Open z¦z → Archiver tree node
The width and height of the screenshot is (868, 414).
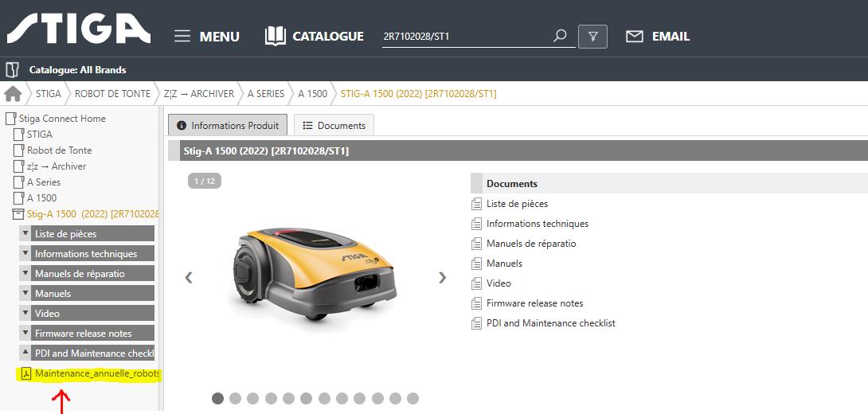57,166
